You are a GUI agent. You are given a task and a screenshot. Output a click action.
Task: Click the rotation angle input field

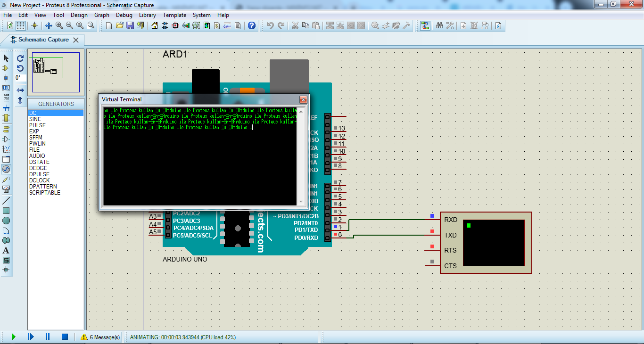20,78
